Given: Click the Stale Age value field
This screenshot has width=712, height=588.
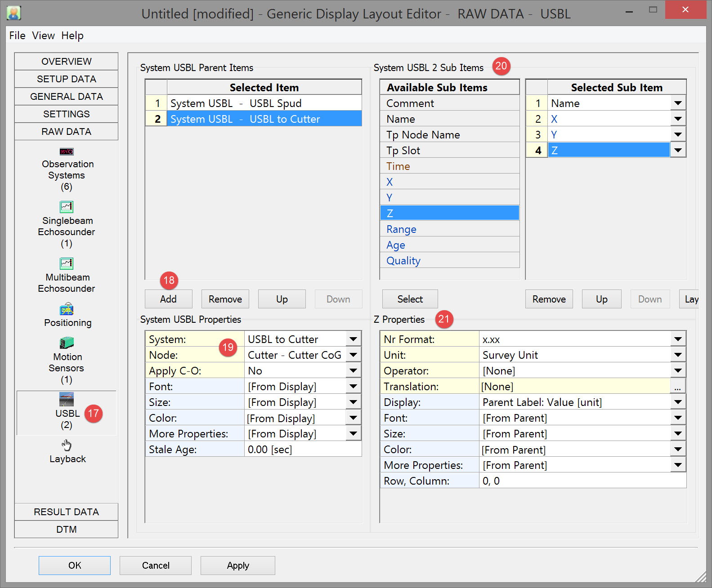Looking at the screenshot, I should (x=302, y=450).
